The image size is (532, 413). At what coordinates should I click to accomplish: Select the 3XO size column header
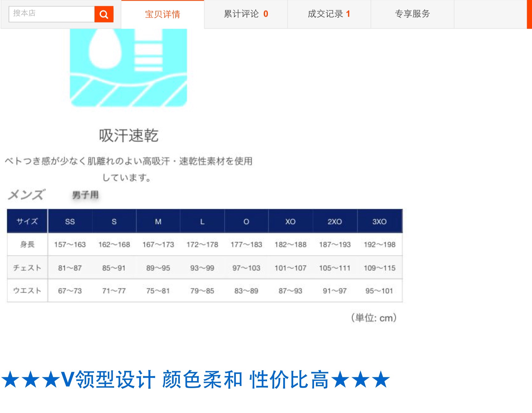coord(379,222)
